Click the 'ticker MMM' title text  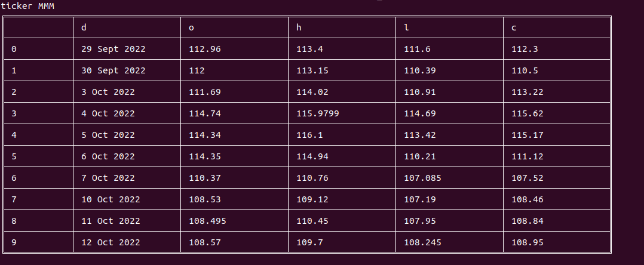pyautogui.click(x=27, y=6)
